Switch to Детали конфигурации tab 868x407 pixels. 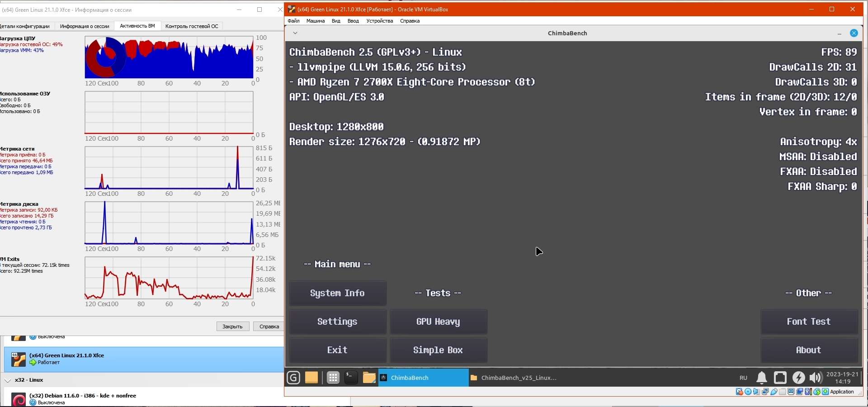click(25, 26)
